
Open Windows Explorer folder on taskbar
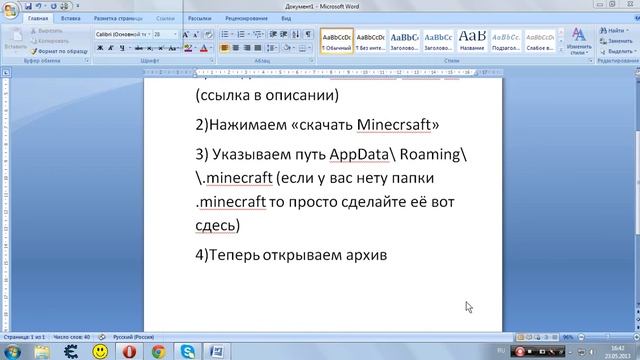tap(42, 351)
